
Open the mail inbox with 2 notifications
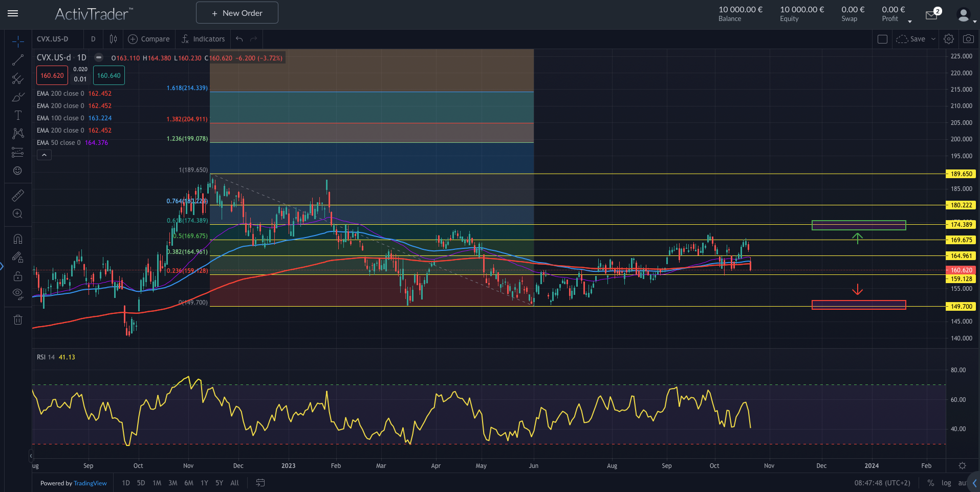[x=932, y=15]
